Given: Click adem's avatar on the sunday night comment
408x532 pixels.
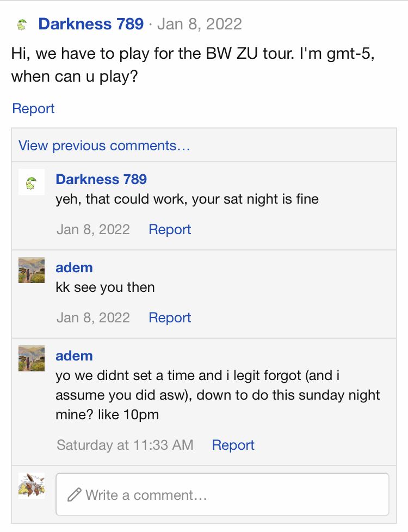Looking at the screenshot, I should pyautogui.click(x=32, y=358).
